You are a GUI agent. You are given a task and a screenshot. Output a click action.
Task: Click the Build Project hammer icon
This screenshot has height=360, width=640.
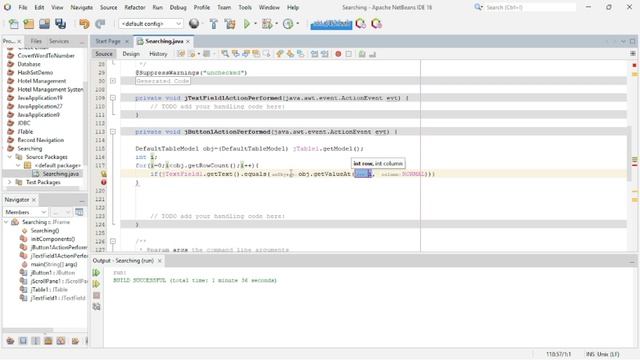(x=213, y=24)
